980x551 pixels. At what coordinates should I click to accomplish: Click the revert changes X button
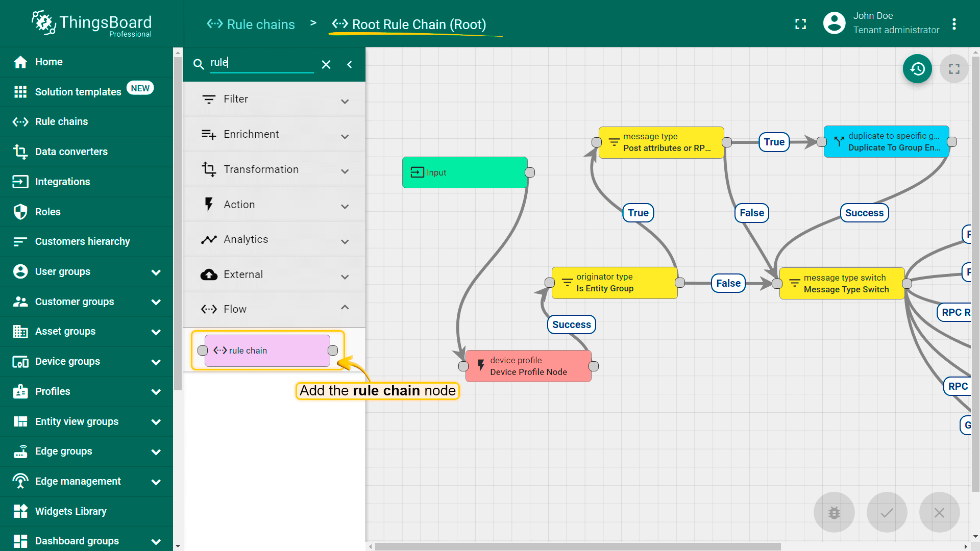[939, 512]
